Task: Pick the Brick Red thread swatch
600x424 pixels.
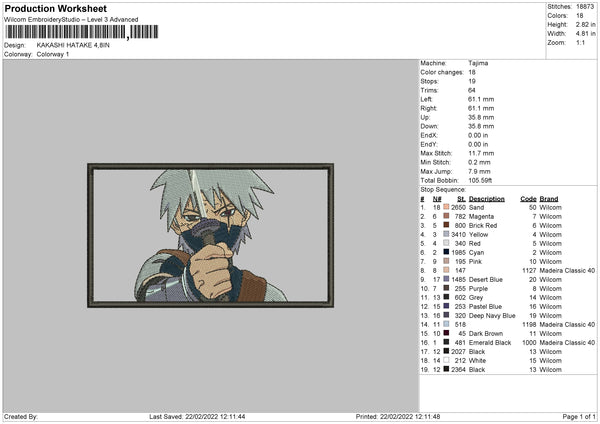Action: tap(446, 225)
